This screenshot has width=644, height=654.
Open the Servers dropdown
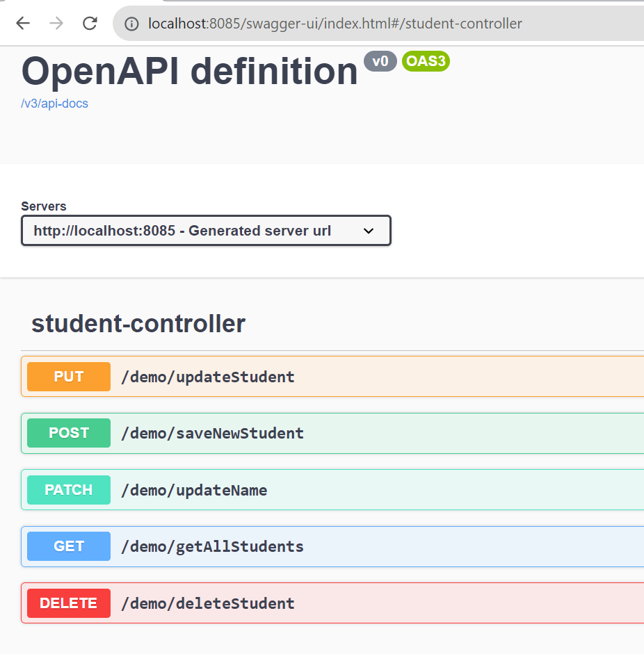(206, 231)
